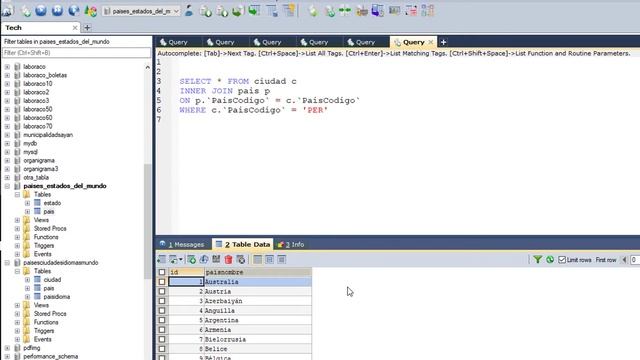Expand the paisidioma table node
The image size is (640, 360).
click(x=27, y=297)
